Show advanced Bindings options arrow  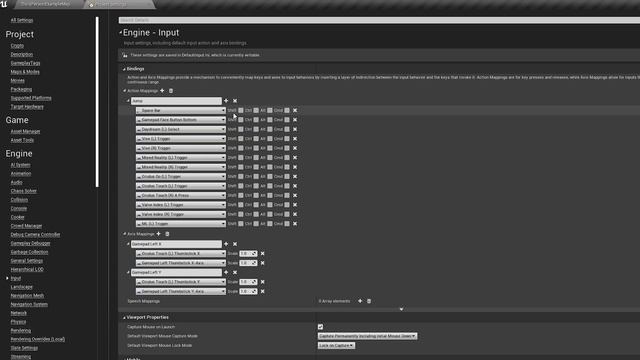(401, 309)
